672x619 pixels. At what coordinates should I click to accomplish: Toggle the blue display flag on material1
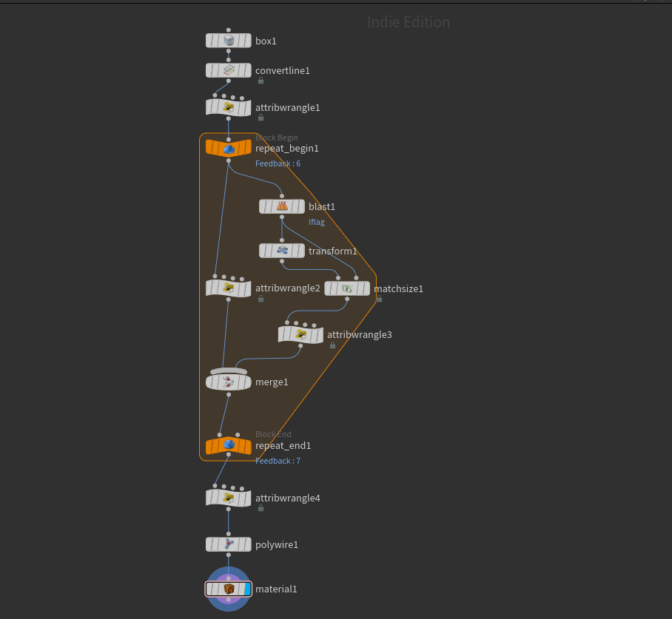pos(247,589)
